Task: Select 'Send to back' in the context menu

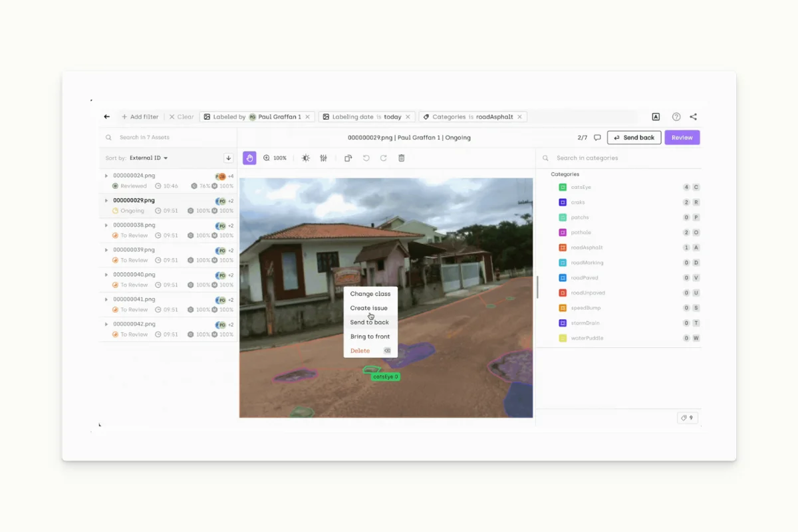Action: (370, 322)
